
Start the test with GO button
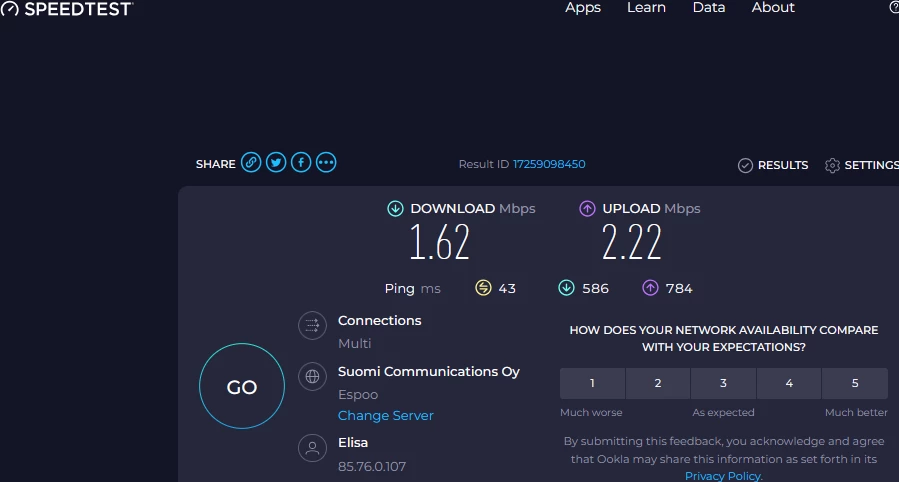pyautogui.click(x=242, y=386)
